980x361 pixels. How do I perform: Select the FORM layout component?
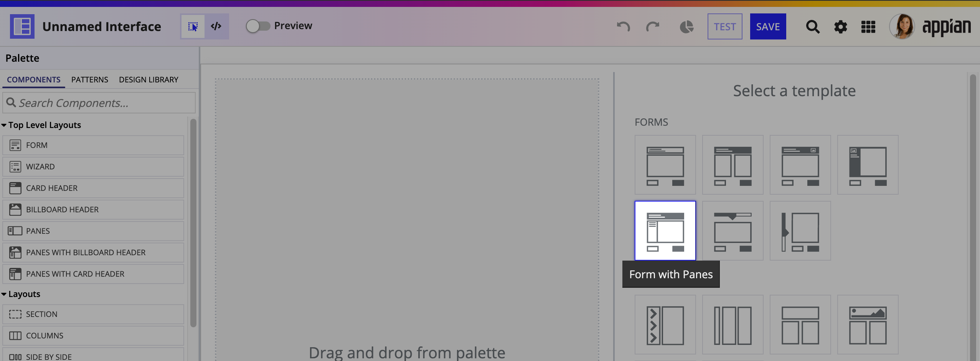(x=93, y=145)
